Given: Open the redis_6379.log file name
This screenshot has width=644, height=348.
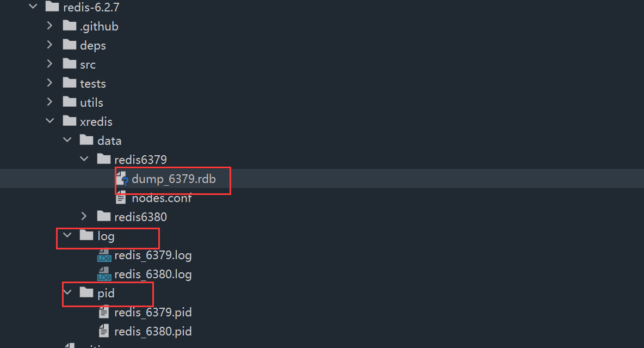Looking at the screenshot, I should (x=153, y=255).
